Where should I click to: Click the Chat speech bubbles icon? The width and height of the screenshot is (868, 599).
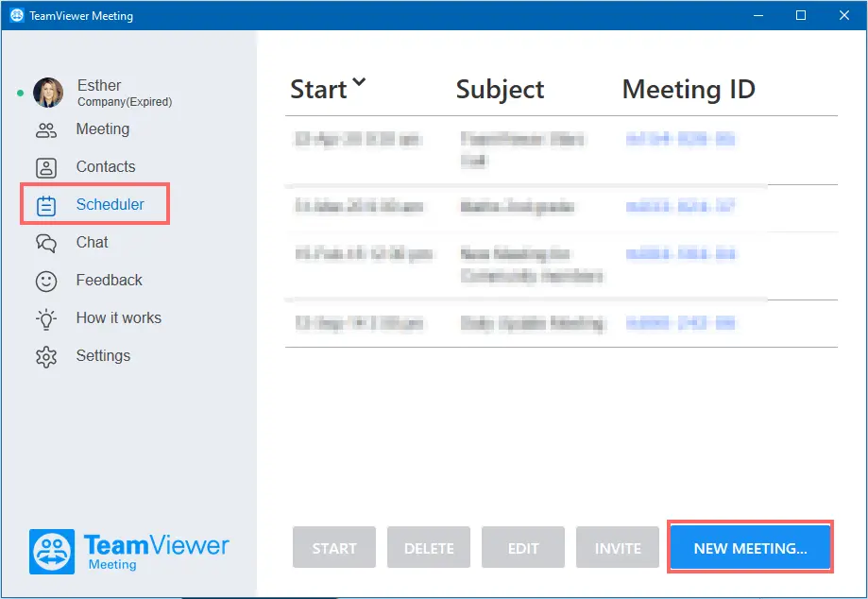click(46, 243)
